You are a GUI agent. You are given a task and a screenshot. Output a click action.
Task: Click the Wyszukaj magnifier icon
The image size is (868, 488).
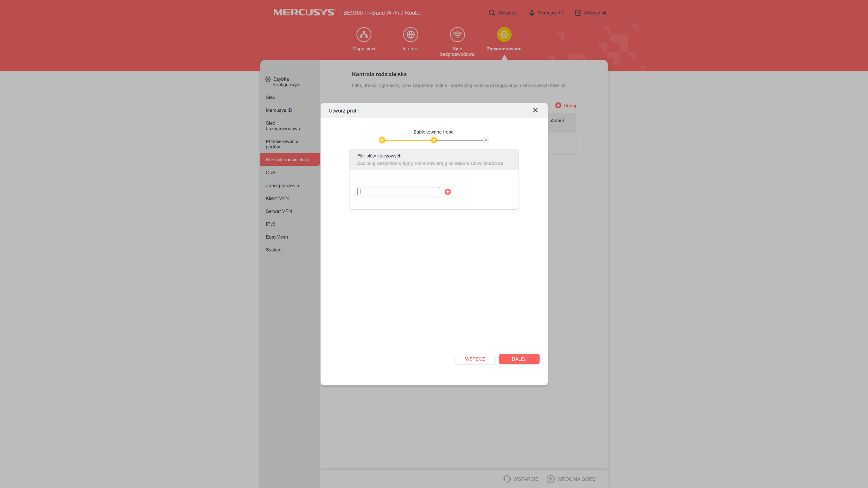pyautogui.click(x=492, y=13)
